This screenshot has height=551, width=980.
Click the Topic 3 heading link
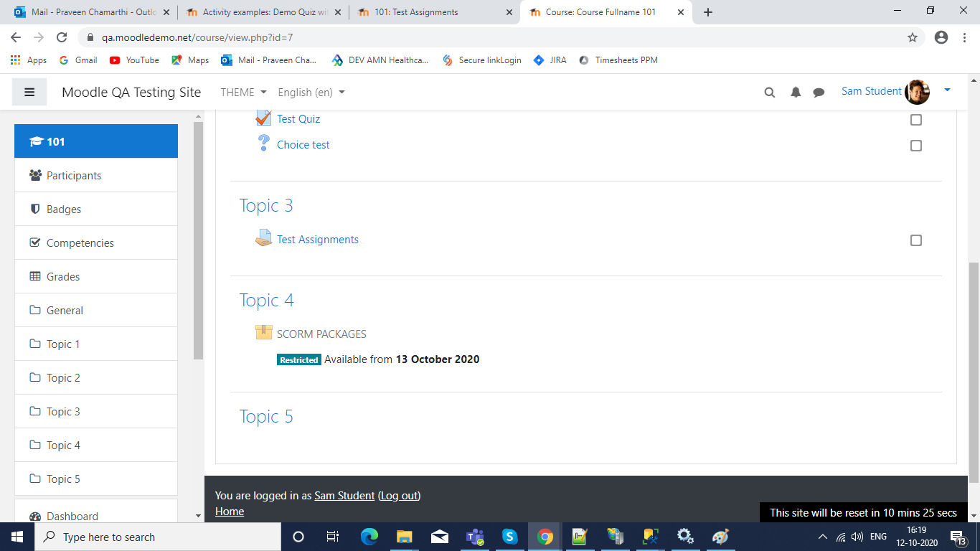coord(266,205)
